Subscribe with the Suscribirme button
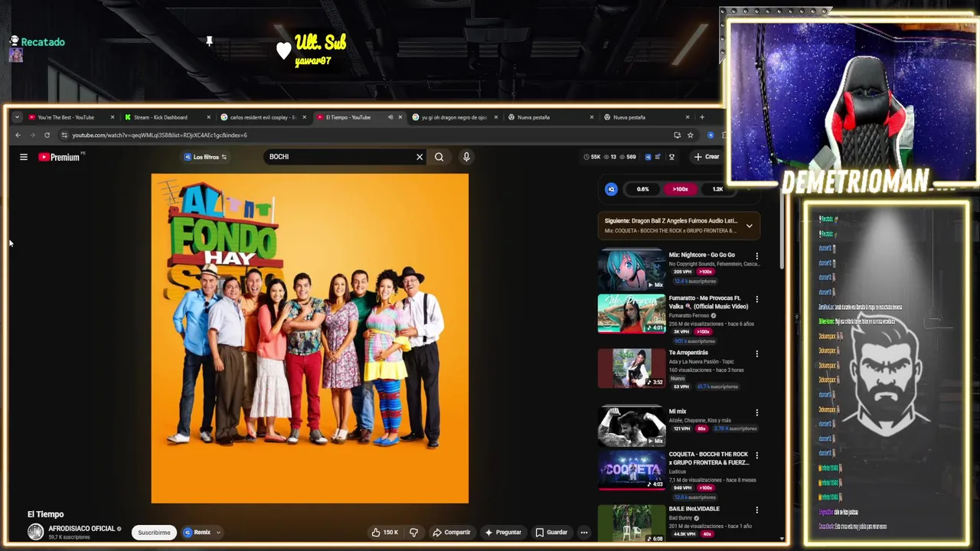The width and height of the screenshot is (980, 551). (154, 533)
